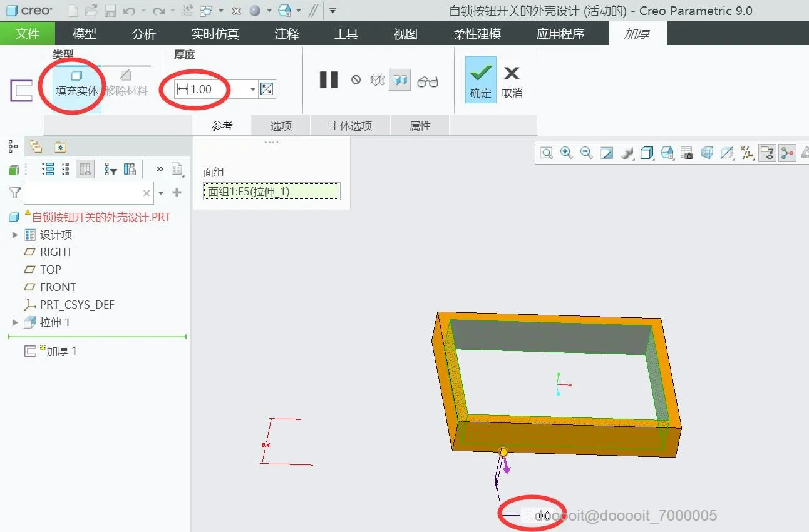
Task: Expand the 拉伸 1 tree node
Action: point(15,322)
